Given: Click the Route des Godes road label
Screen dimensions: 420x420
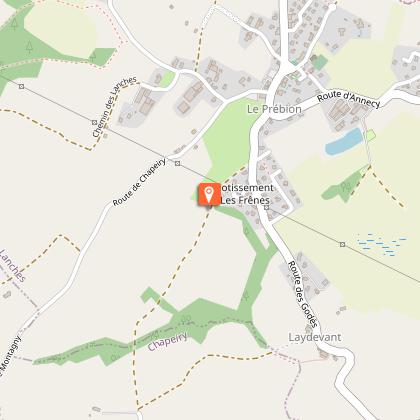Looking at the screenshot, I should coord(303,294).
